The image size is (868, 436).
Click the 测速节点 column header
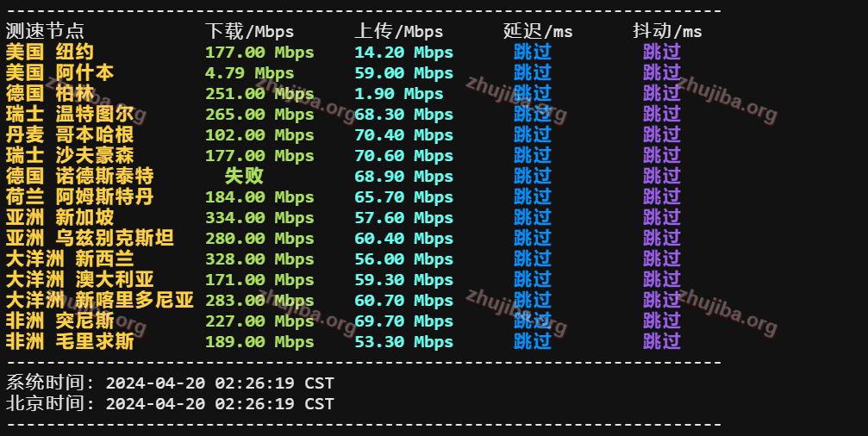[x=45, y=31]
